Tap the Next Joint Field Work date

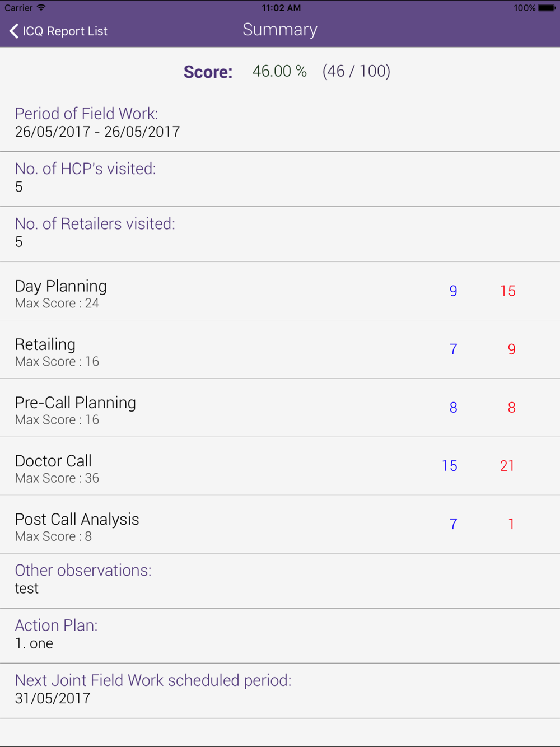[x=53, y=698]
